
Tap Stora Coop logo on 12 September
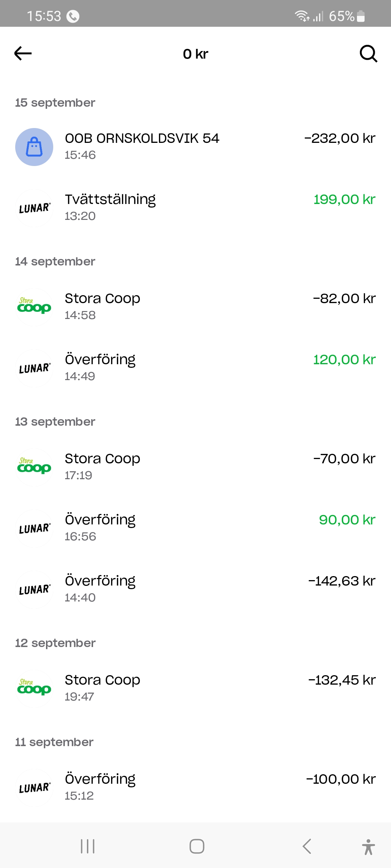[x=34, y=689]
